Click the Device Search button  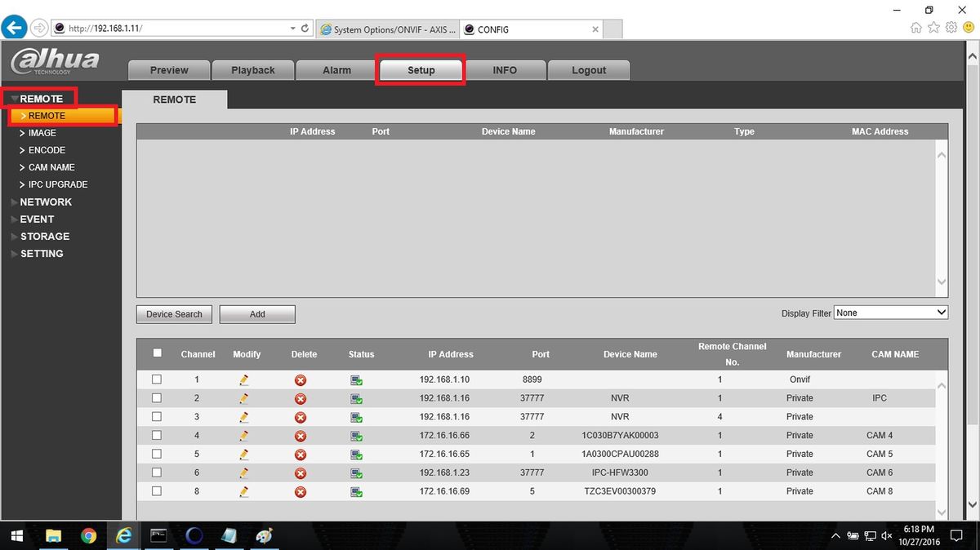[174, 314]
